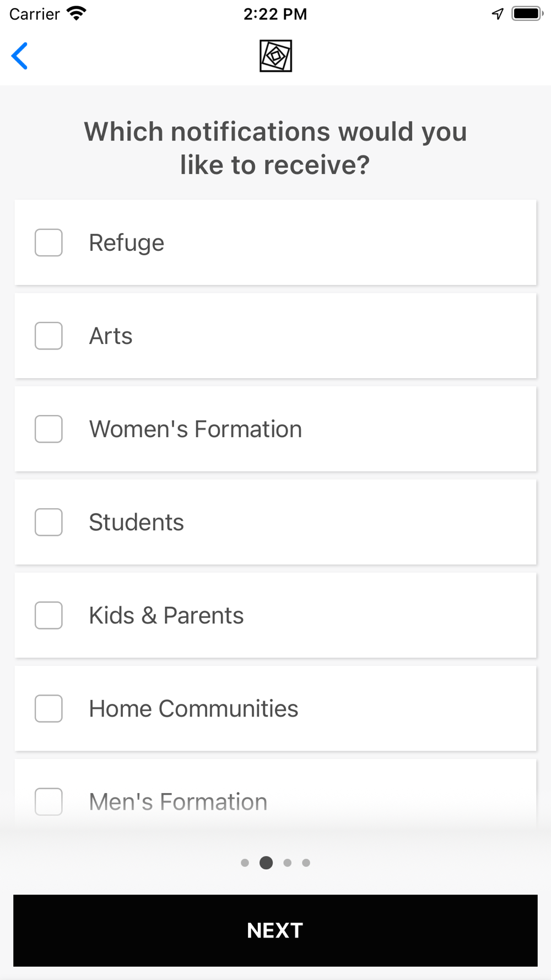Toggle Women's Formation checkbox
This screenshot has height=980, width=551.
48,429
